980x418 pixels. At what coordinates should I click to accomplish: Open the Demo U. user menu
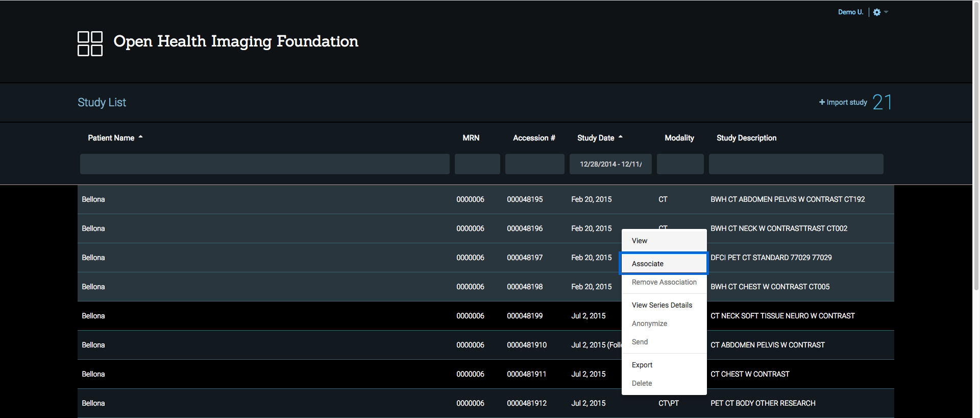pos(850,12)
